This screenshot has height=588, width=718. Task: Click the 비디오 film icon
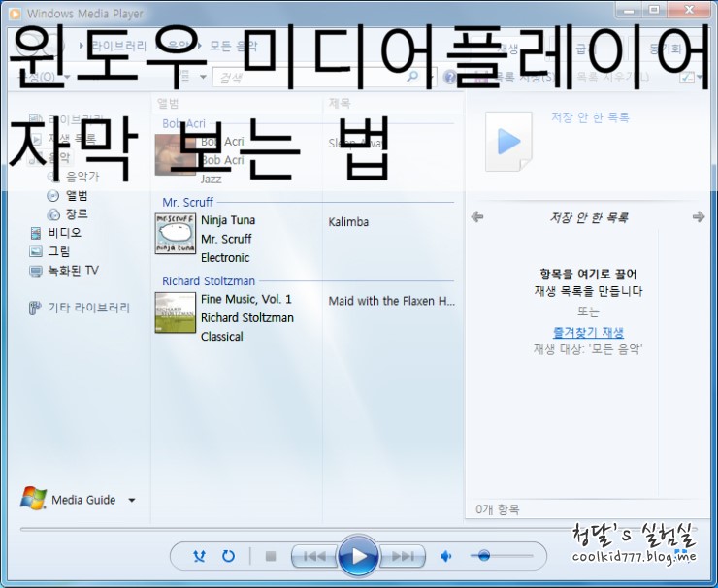tap(35, 233)
